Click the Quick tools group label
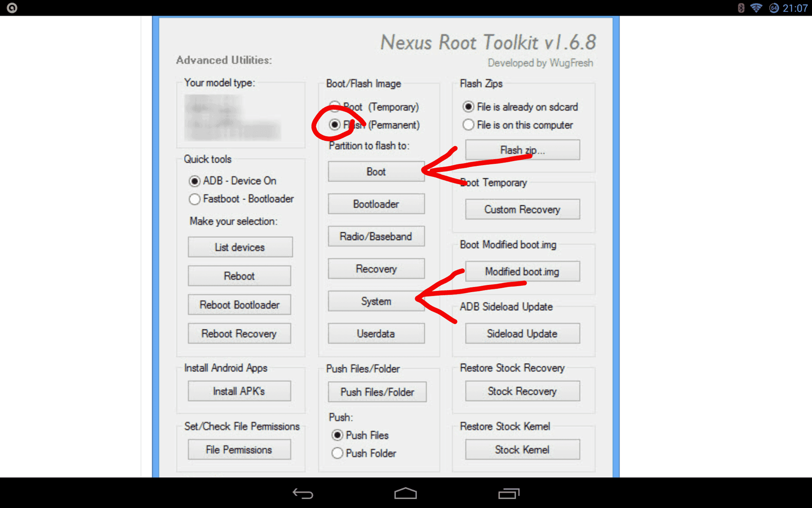The image size is (812, 508). click(208, 159)
